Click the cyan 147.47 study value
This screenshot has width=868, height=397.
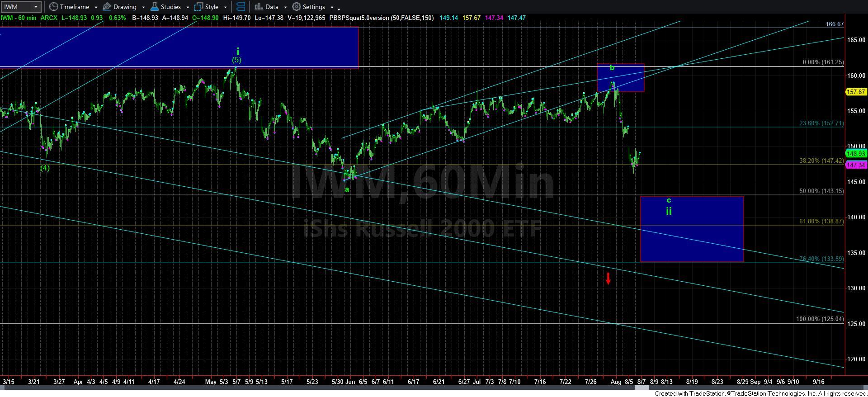[x=516, y=18]
